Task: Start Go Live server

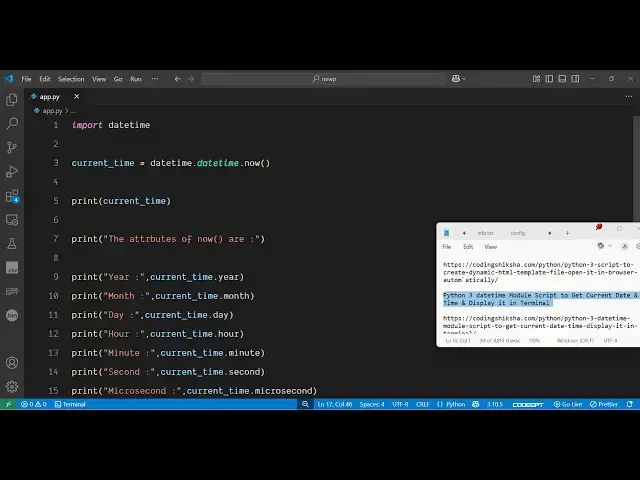Action: coord(568,404)
